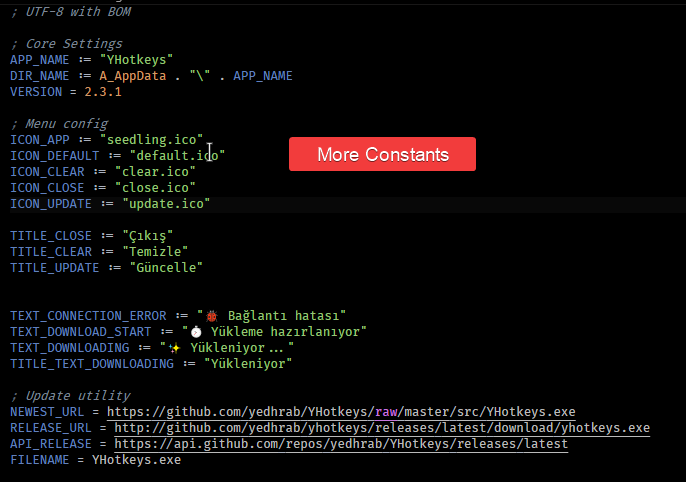Click the "Temizle" string value

click(x=155, y=252)
